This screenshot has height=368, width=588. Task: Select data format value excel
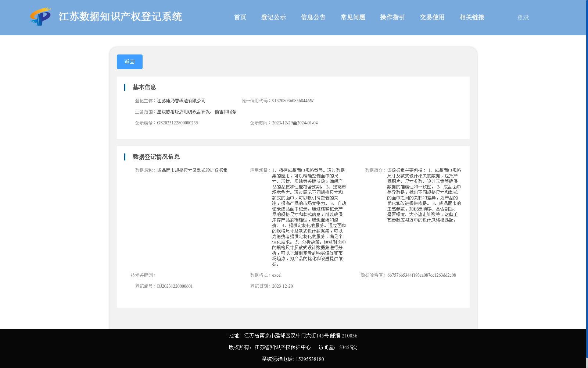coord(277,275)
